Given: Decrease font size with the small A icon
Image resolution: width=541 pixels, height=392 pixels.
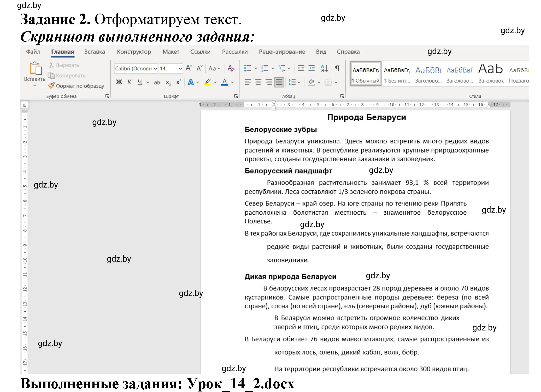Looking at the screenshot, I should pyautogui.click(x=199, y=68).
